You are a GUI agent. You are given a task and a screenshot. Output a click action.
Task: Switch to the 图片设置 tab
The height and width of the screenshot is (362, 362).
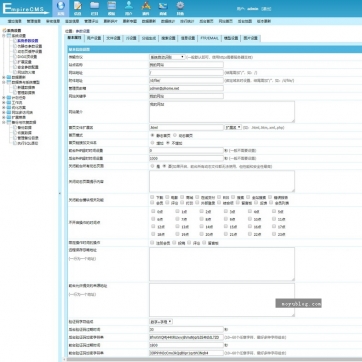point(250,38)
